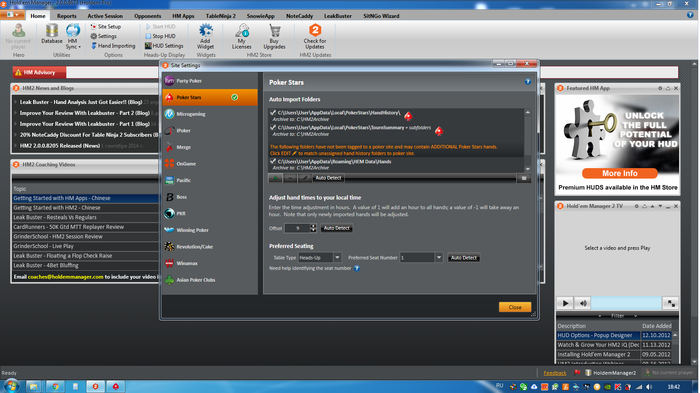Select Merge site
Viewport: 700px width, 393px height.
tap(210, 147)
